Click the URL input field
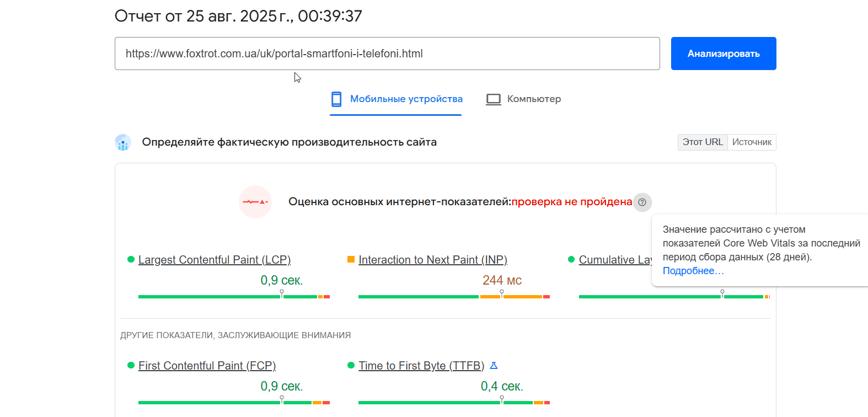The image size is (868, 417). click(x=387, y=54)
